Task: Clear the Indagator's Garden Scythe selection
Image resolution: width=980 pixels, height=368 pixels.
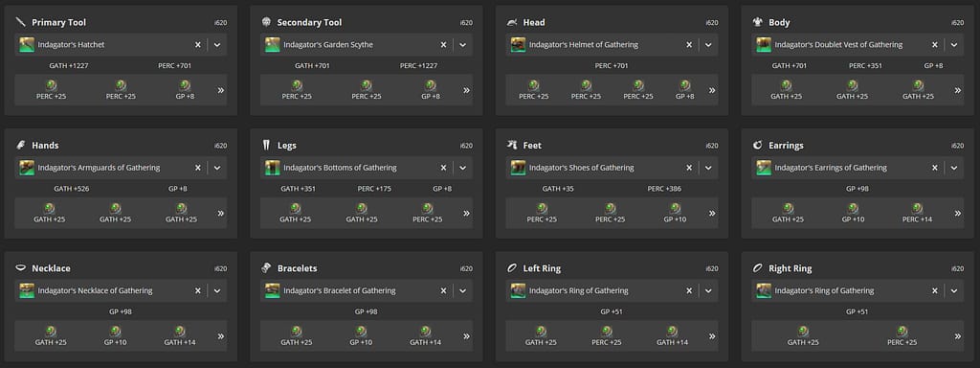Action: coord(443,45)
